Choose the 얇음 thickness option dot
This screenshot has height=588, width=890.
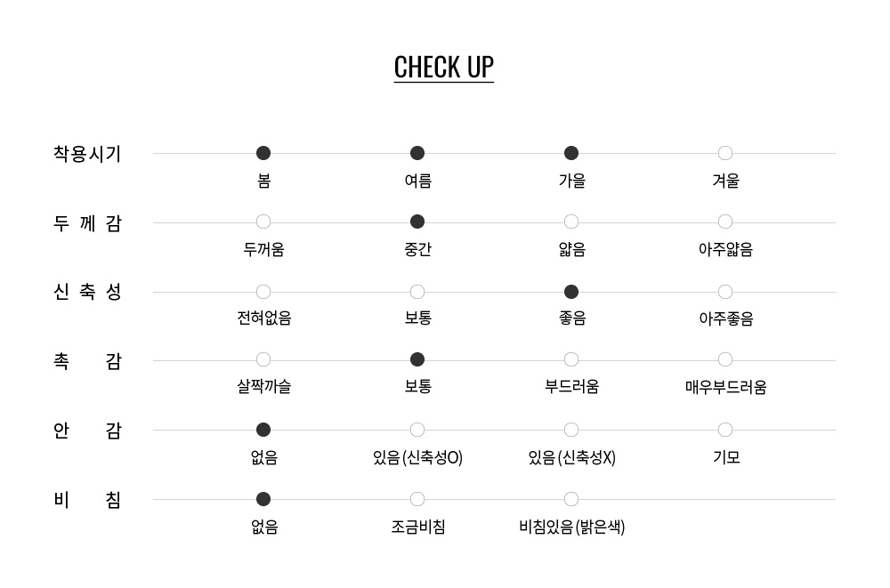571,222
